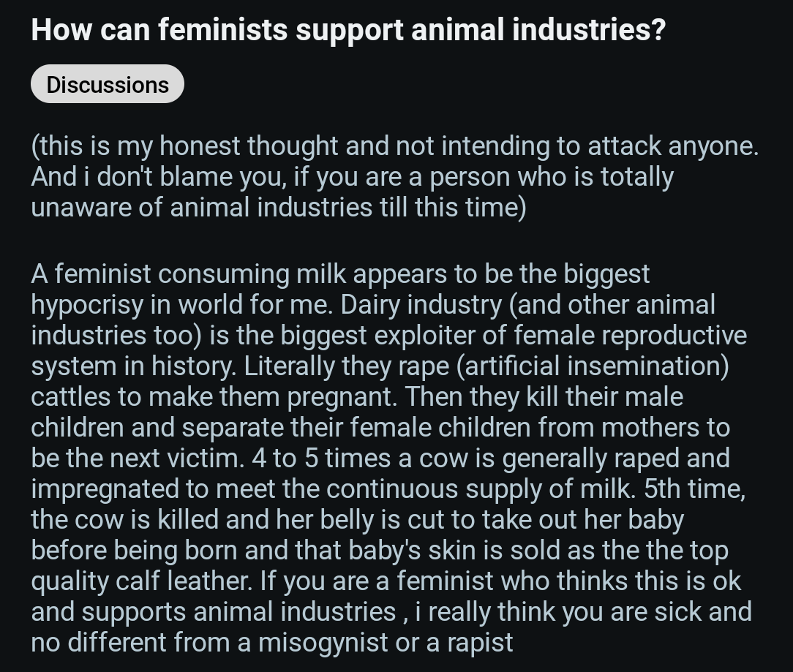This screenshot has width=793, height=672.
Task: Click the line "unaware of animal industries till this time)"
Action: click(x=278, y=207)
